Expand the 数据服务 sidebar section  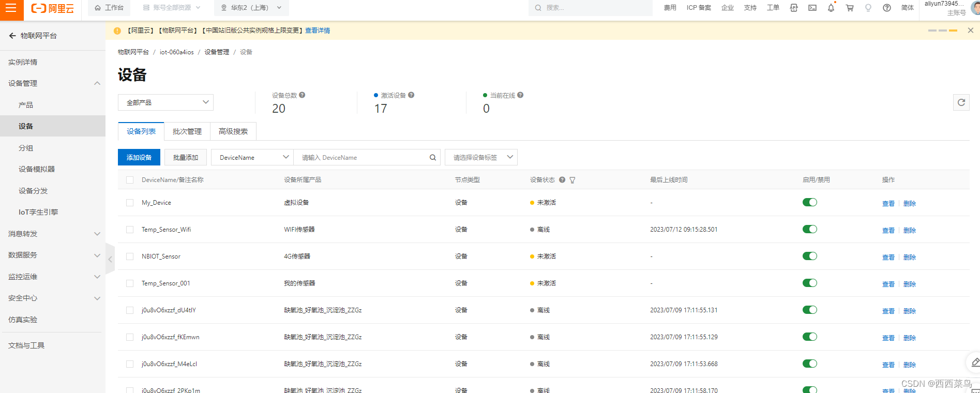97,255
